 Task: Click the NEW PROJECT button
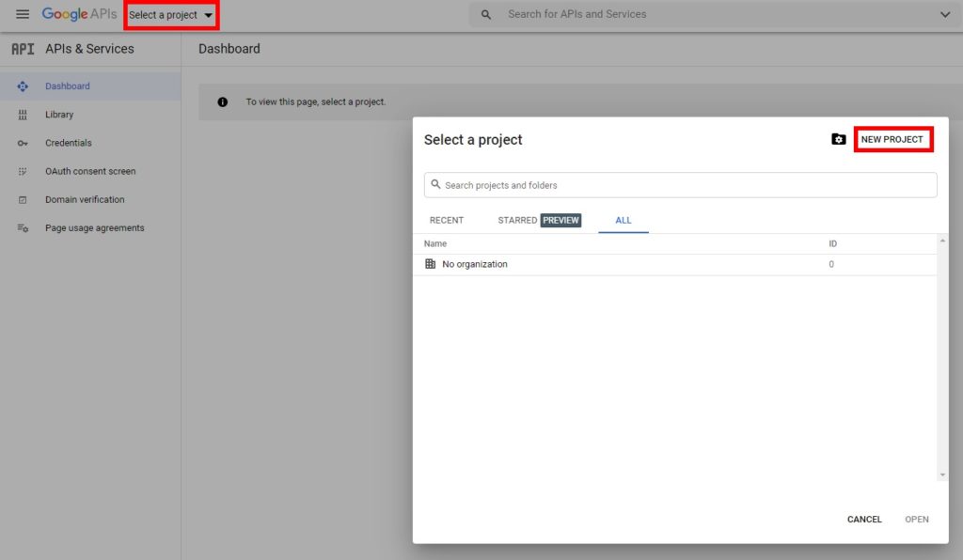pos(893,139)
